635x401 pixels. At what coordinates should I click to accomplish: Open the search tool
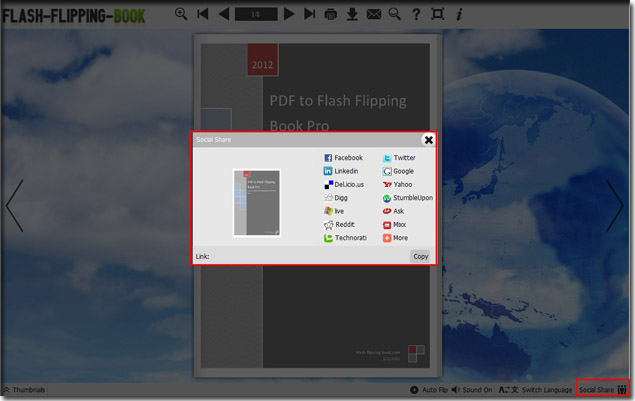click(x=394, y=14)
